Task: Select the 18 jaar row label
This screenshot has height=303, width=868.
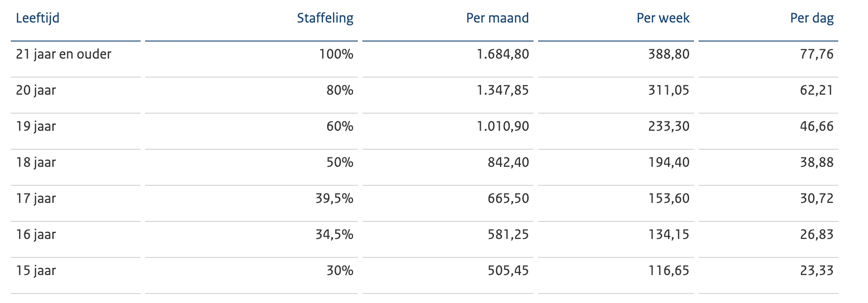Action: click(x=36, y=162)
